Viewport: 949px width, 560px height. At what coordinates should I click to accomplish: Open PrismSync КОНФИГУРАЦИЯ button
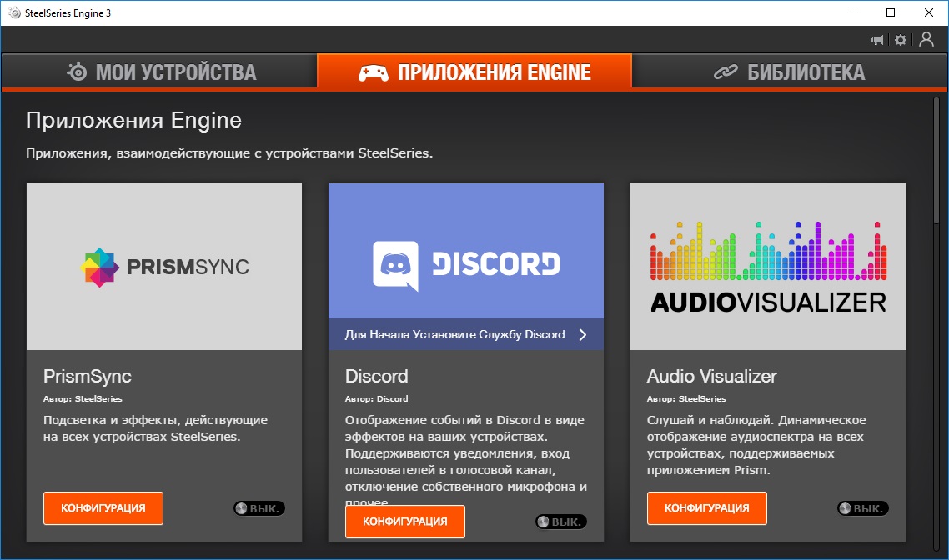(103, 508)
